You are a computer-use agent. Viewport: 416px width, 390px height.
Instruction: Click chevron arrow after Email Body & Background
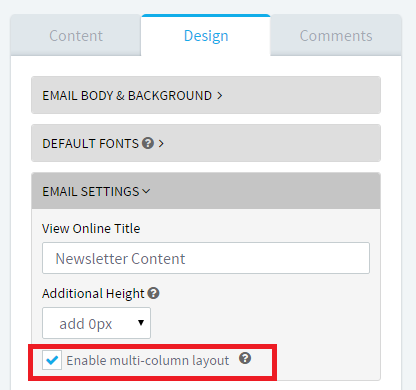[220, 96]
